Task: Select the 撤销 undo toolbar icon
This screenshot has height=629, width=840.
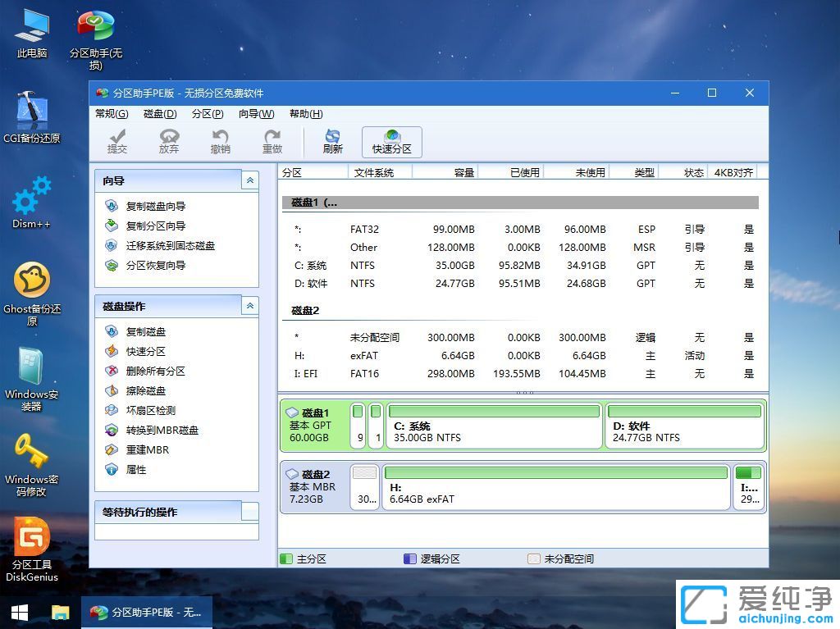Action: [221, 141]
